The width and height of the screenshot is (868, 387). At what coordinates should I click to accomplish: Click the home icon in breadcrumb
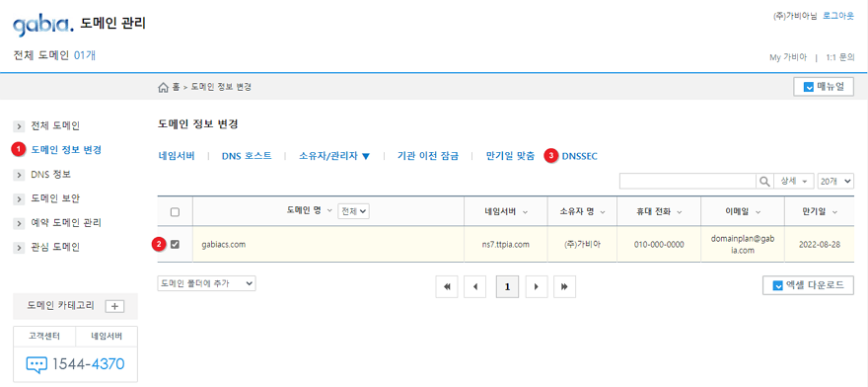(163, 88)
